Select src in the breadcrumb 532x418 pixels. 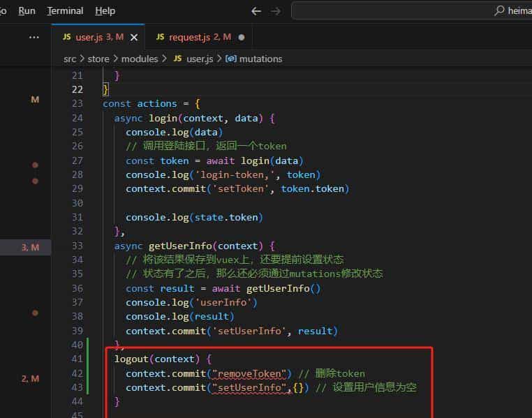pyautogui.click(x=70, y=59)
